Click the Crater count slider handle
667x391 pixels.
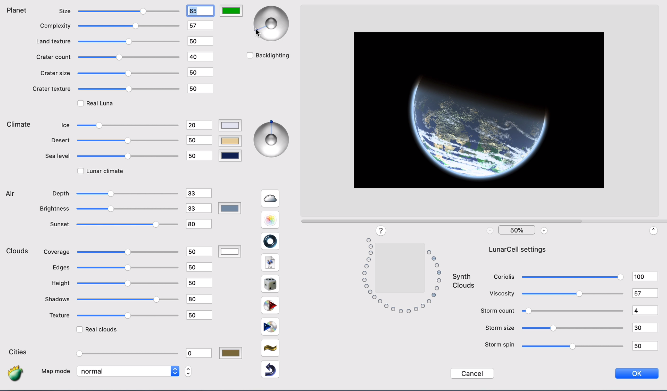(119, 57)
